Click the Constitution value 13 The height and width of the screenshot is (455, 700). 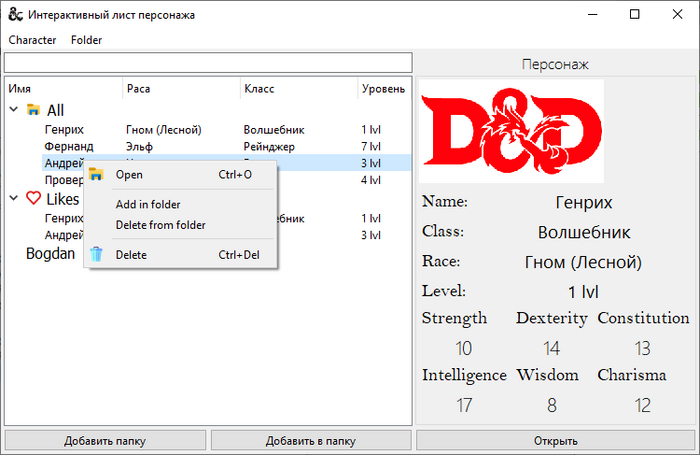click(x=642, y=348)
